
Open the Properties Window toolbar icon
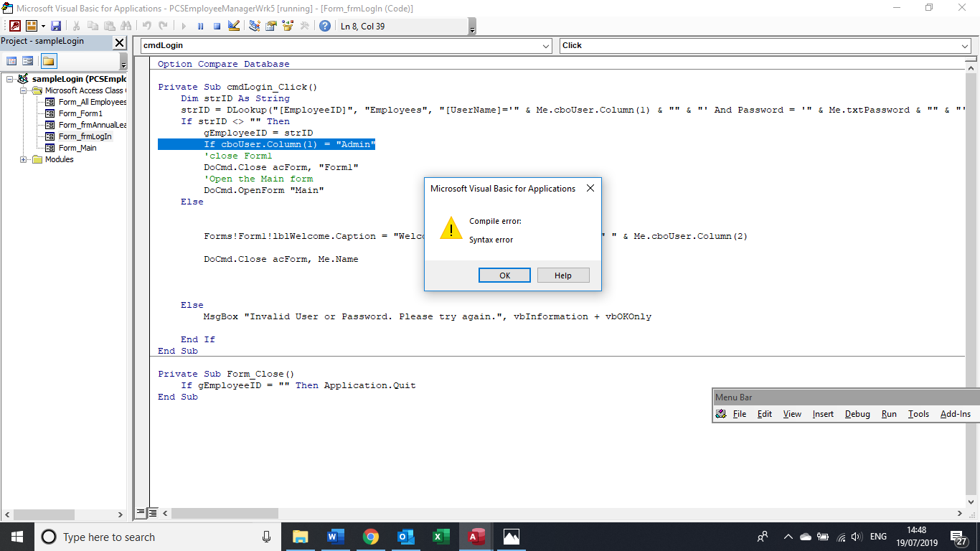[x=271, y=26]
